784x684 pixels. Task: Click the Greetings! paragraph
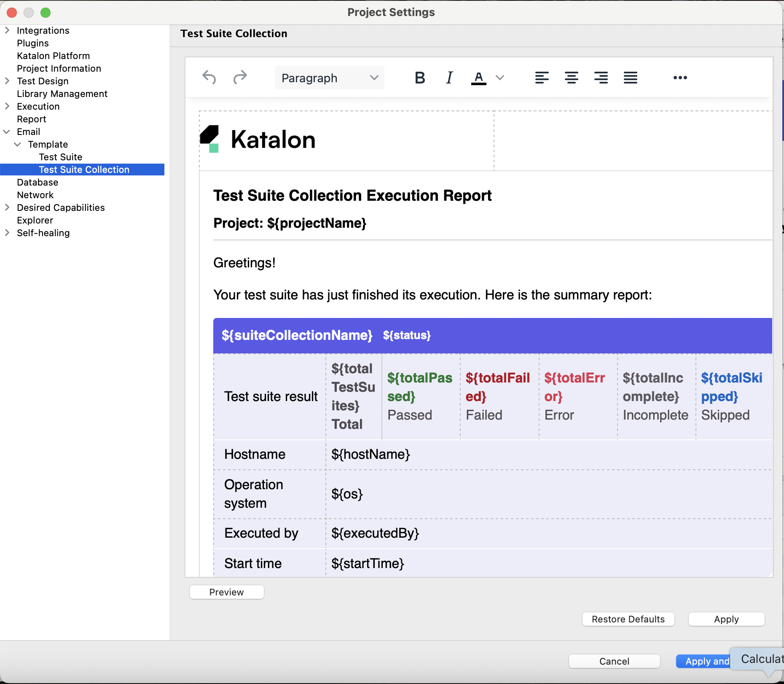[244, 263]
